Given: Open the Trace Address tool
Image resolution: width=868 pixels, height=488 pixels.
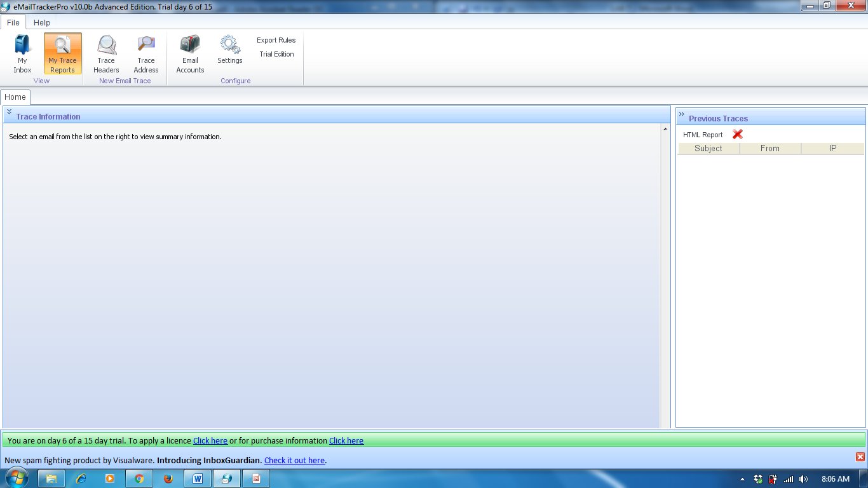Looking at the screenshot, I should [146, 53].
